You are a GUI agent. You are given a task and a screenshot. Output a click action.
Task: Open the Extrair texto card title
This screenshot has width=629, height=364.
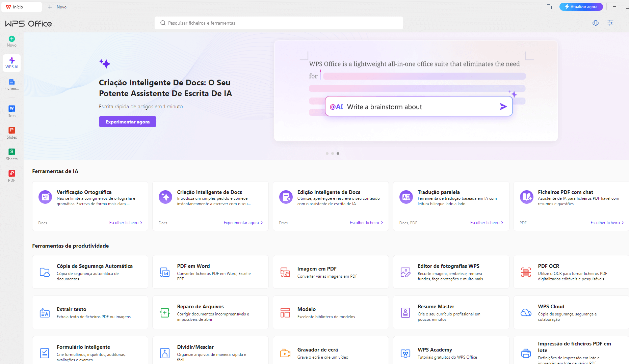[x=72, y=309]
